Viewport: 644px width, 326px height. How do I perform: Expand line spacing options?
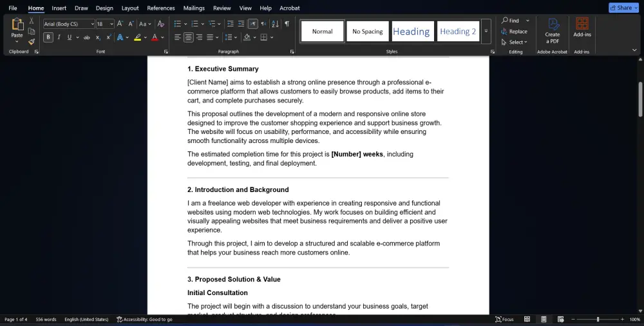[231, 37]
